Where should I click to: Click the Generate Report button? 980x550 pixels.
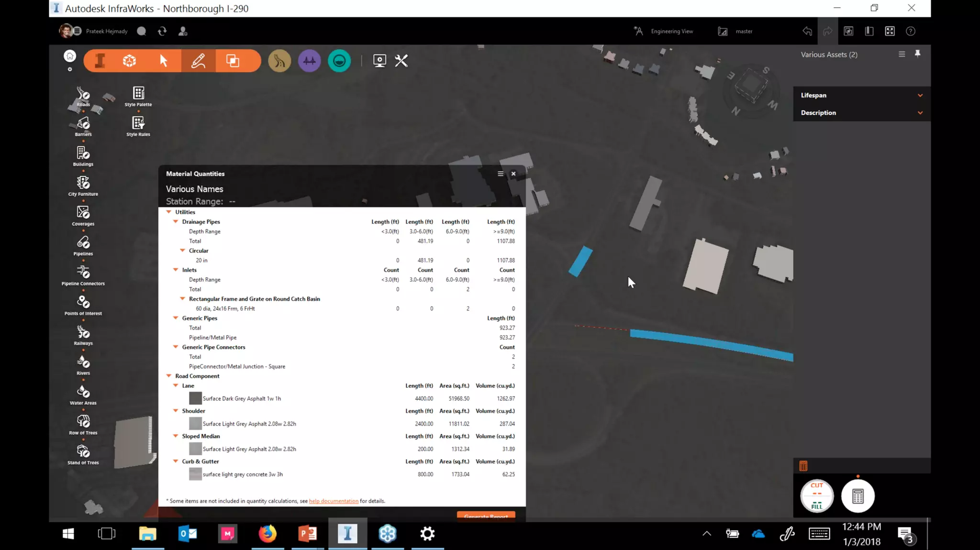click(x=486, y=516)
